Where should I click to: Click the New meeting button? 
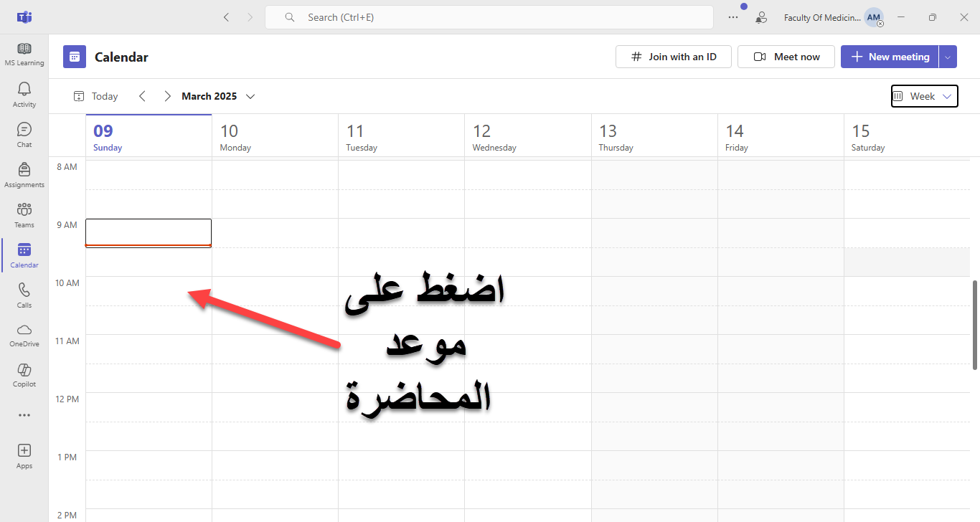tap(890, 57)
